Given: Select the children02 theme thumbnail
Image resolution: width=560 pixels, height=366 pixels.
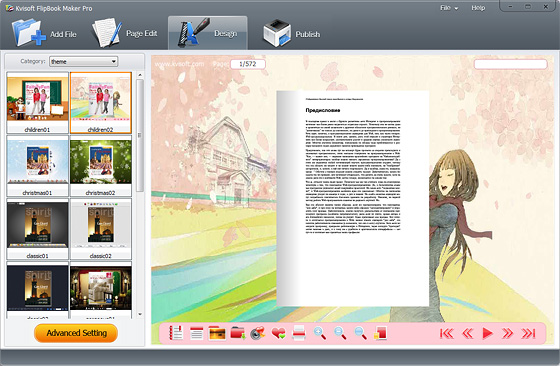Looking at the screenshot, I should (x=101, y=102).
